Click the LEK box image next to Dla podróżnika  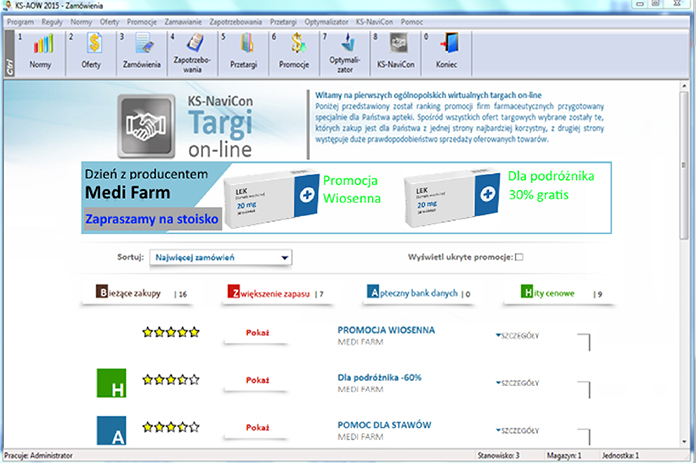click(452, 197)
